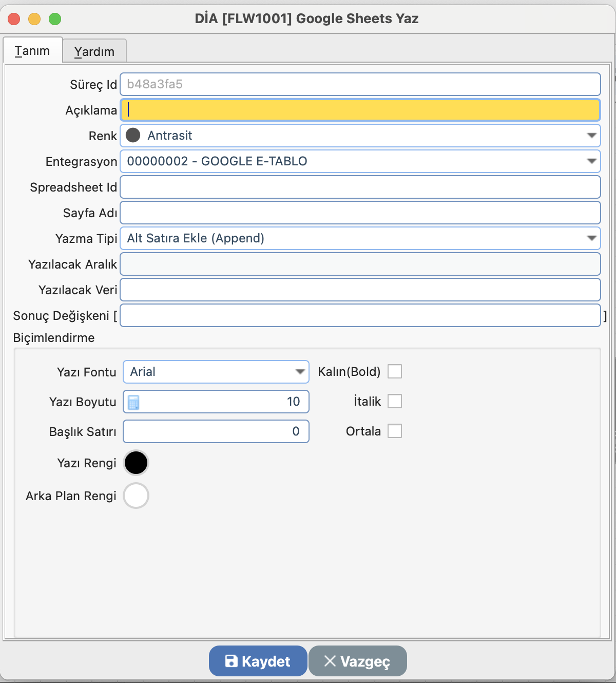Click the Yazılacak Veri text field

(360, 290)
